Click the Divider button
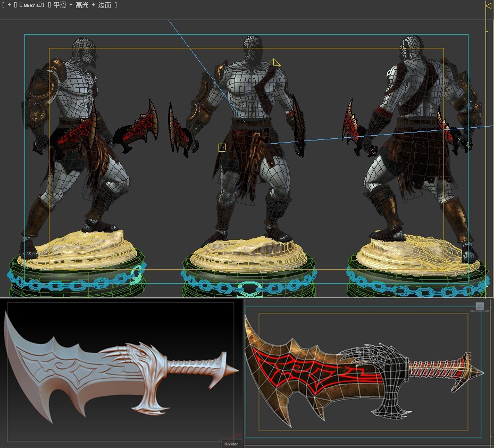 point(231,444)
